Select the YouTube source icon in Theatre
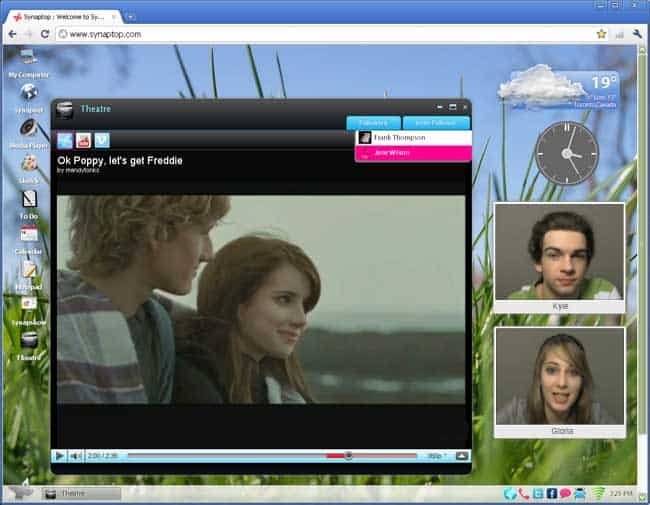Image resolution: width=650 pixels, height=505 pixels. (83, 141)
